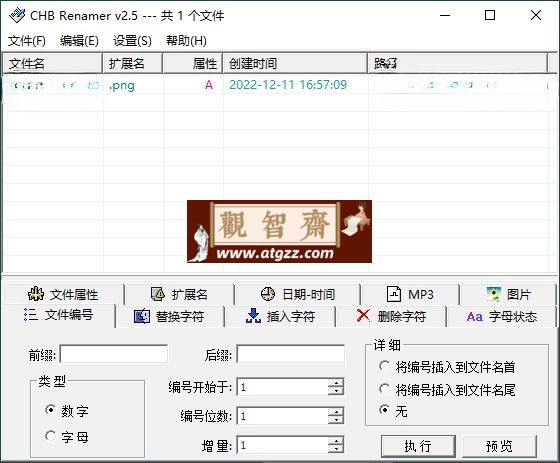
Task: Minimize the CHB Renamer window
Action: point(445,15)
